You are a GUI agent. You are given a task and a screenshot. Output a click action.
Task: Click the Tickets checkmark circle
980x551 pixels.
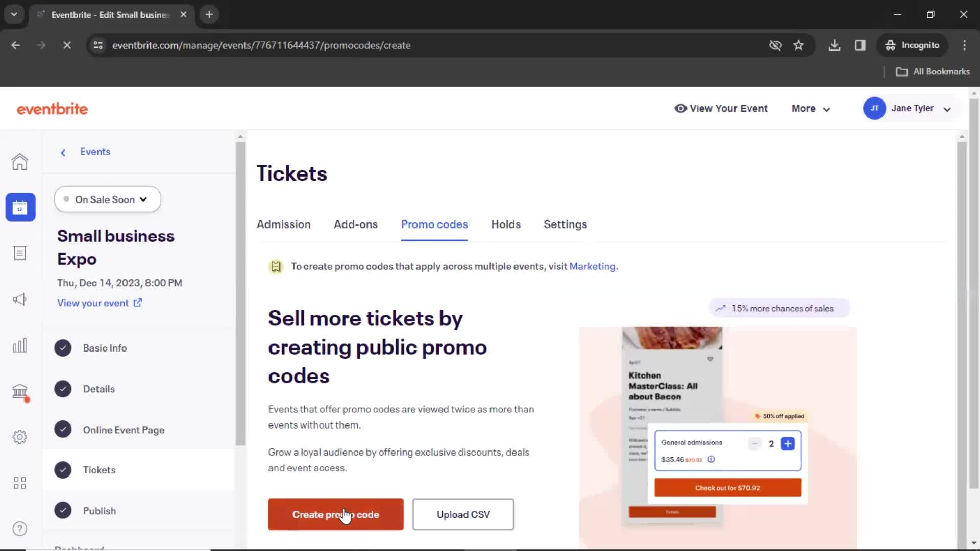click(x=63, y=470)
